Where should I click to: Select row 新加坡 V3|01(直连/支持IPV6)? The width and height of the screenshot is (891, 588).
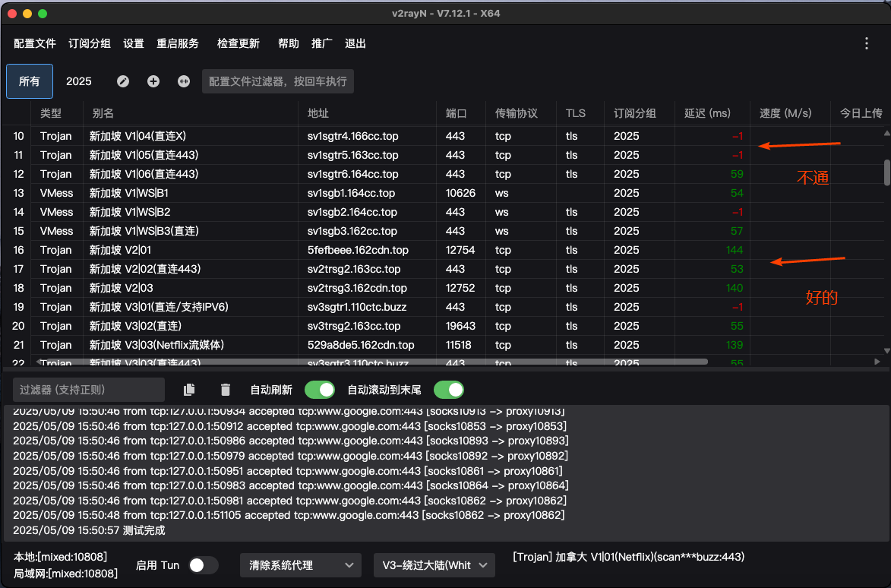pos(445,307)
